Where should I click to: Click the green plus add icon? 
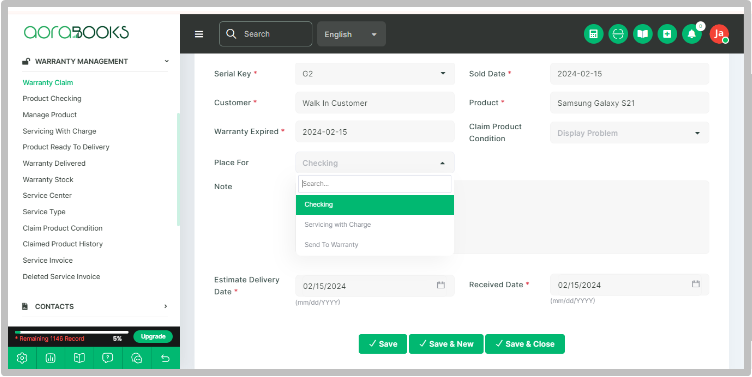coord(667,34)
